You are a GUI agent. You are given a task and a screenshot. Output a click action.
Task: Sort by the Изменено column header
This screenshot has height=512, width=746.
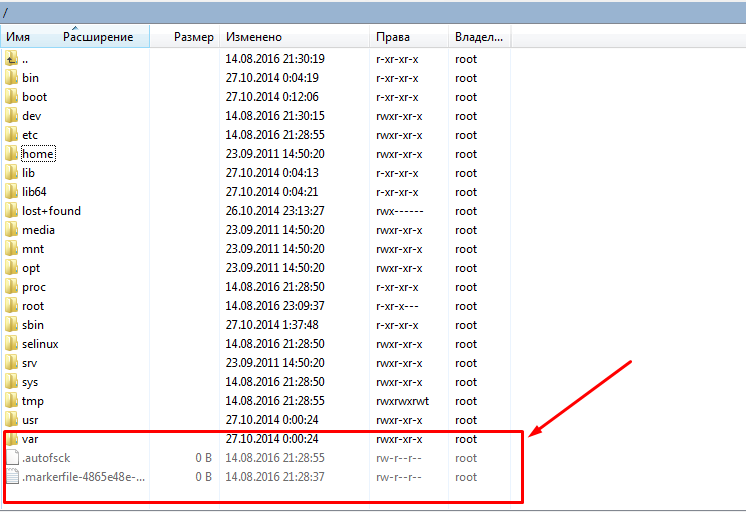click(254, 37)
